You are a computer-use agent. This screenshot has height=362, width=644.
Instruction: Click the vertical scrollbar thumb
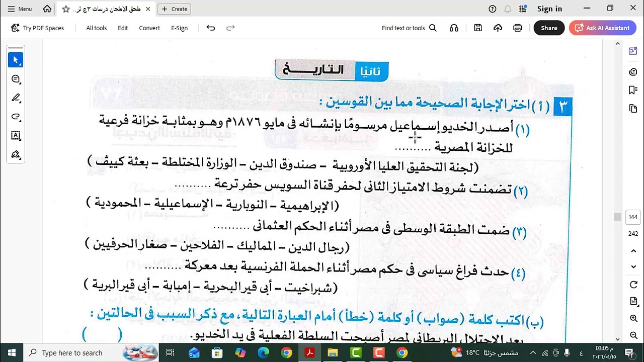617,217
